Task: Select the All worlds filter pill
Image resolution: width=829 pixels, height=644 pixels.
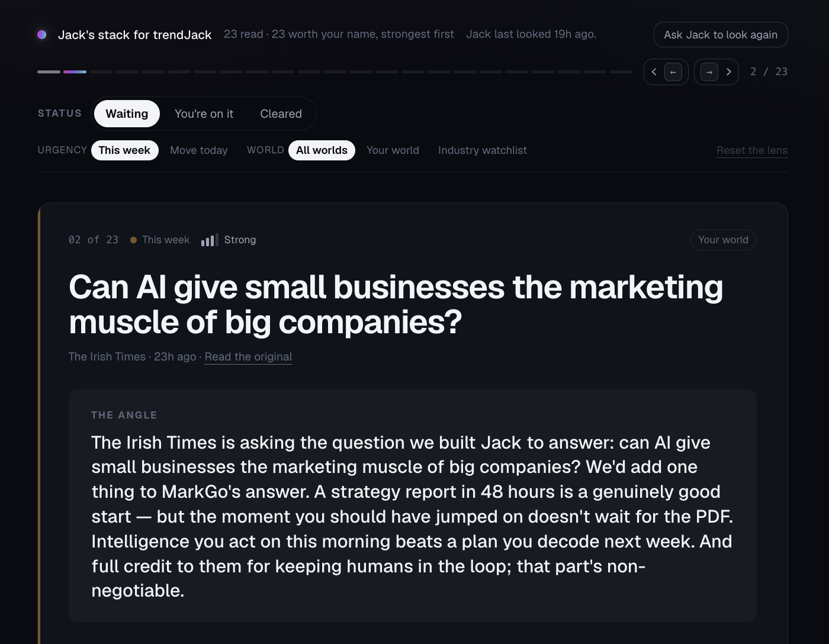Action: (x=322, y=150)
